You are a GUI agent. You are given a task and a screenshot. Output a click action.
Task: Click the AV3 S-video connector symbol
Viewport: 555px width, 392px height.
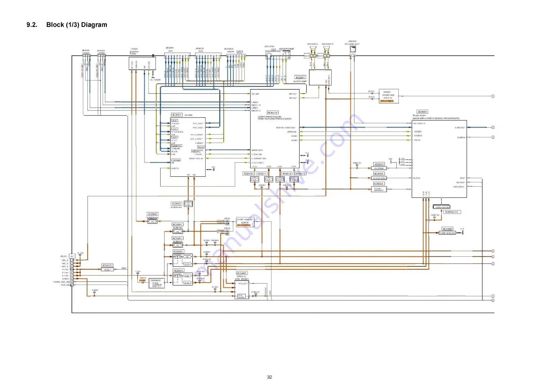click(269, 56)
